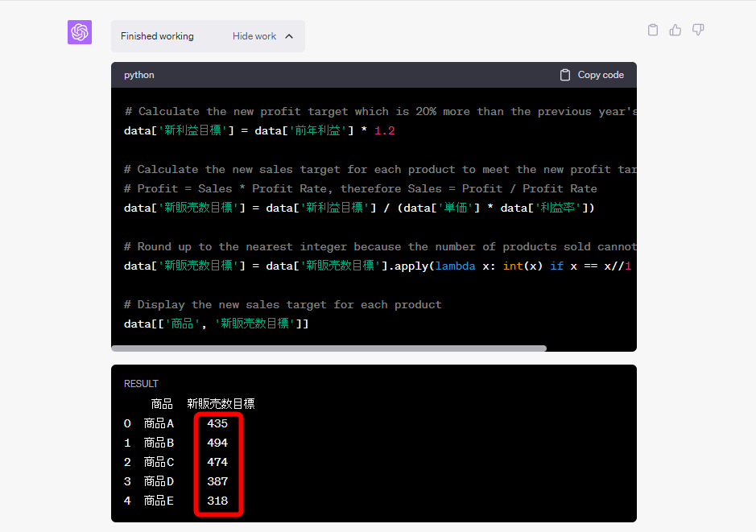Click the RESULT panel heading

[141, 384]
